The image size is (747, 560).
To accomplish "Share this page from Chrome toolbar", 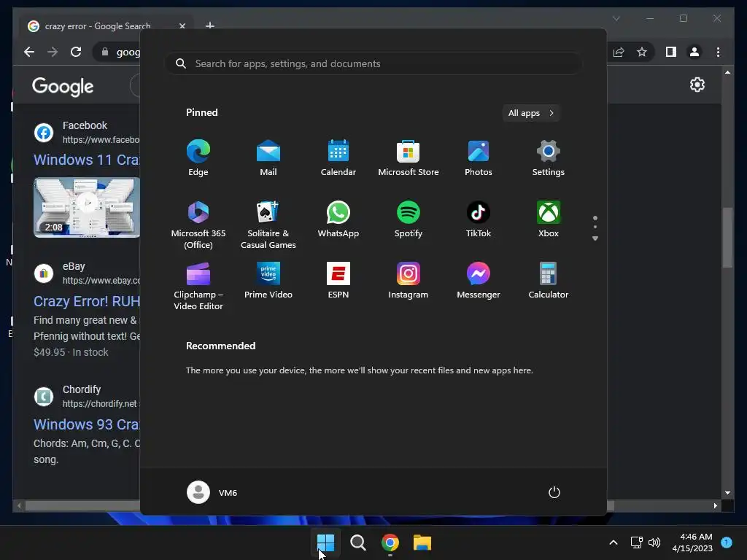I will pos(619,52).
